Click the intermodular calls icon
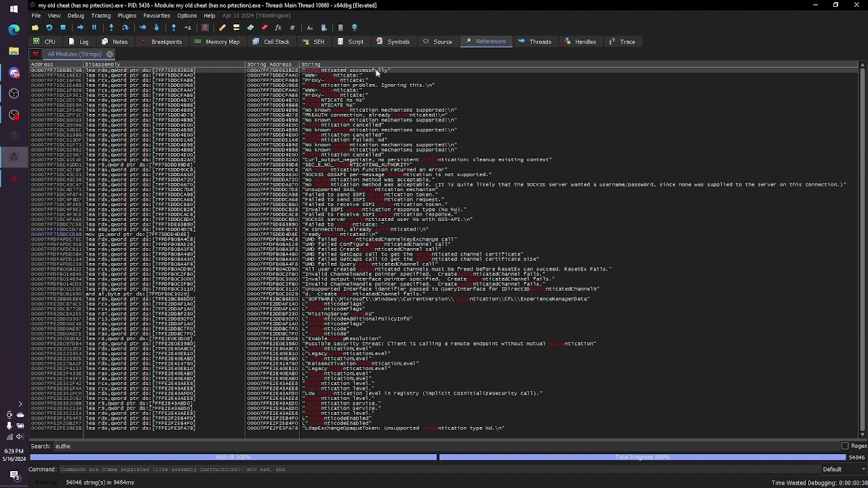Image resolution: width=868 pixels, height=488 pixels. (323, 28)
